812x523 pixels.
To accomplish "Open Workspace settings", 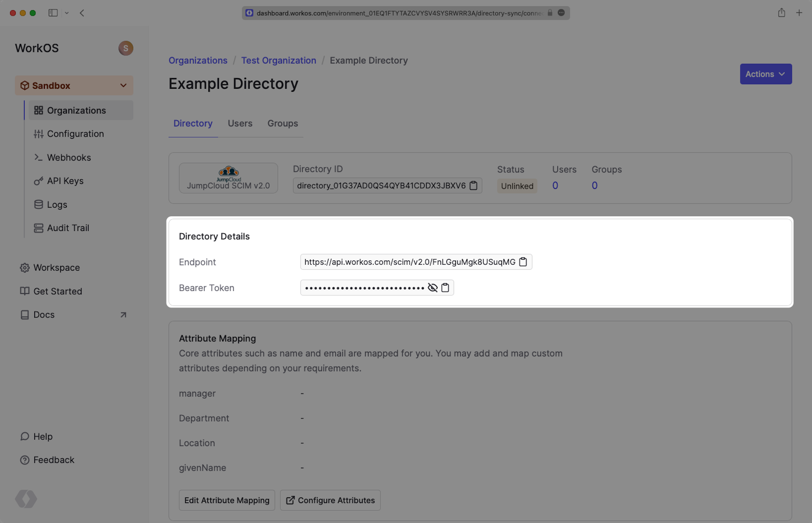I will 56,268.
